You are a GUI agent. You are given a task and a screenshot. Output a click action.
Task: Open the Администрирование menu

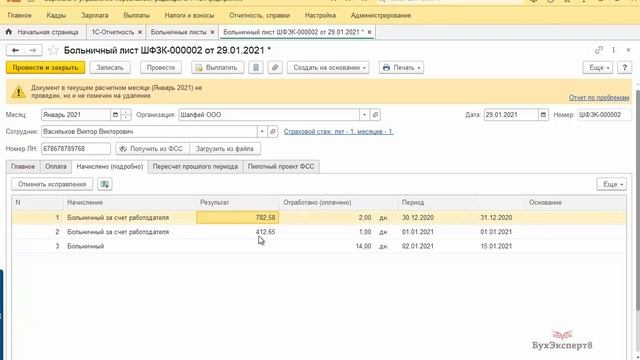pos(381,15)
